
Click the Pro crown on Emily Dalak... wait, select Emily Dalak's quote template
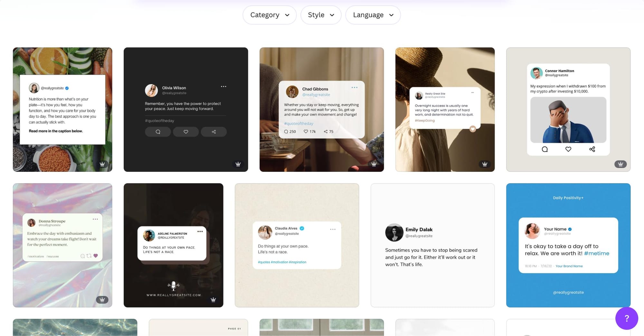pos(432,245)
